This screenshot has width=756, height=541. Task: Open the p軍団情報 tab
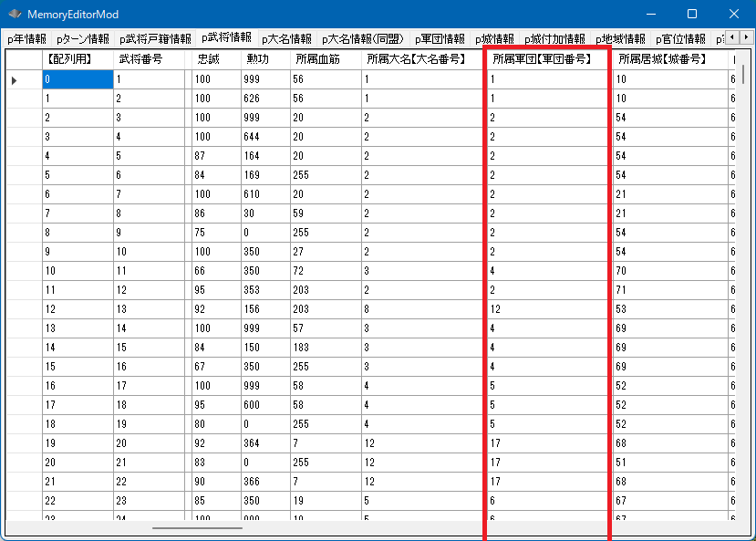tap(440, 39)
